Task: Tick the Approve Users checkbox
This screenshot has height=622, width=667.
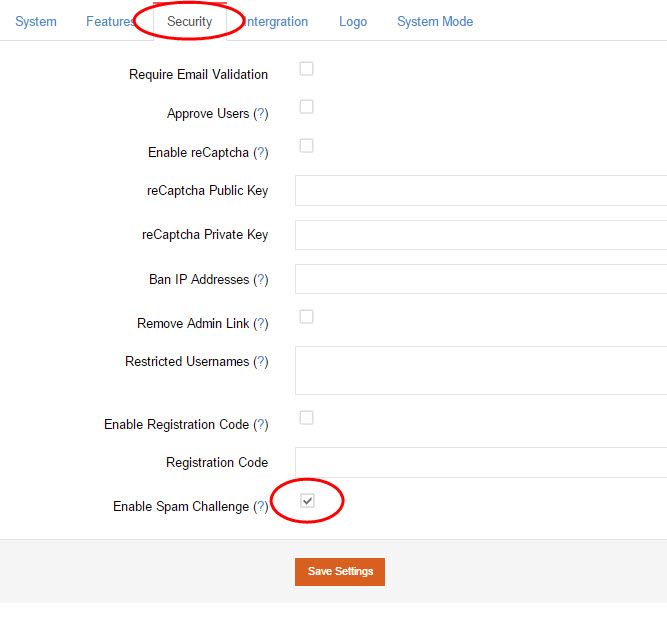Action: coord(306,107)
